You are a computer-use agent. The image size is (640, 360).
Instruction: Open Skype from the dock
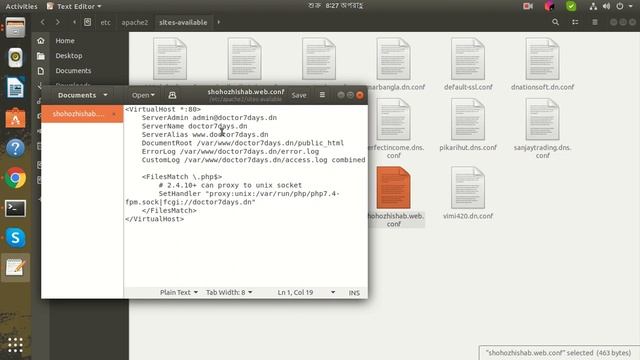(x=15, y=238)
